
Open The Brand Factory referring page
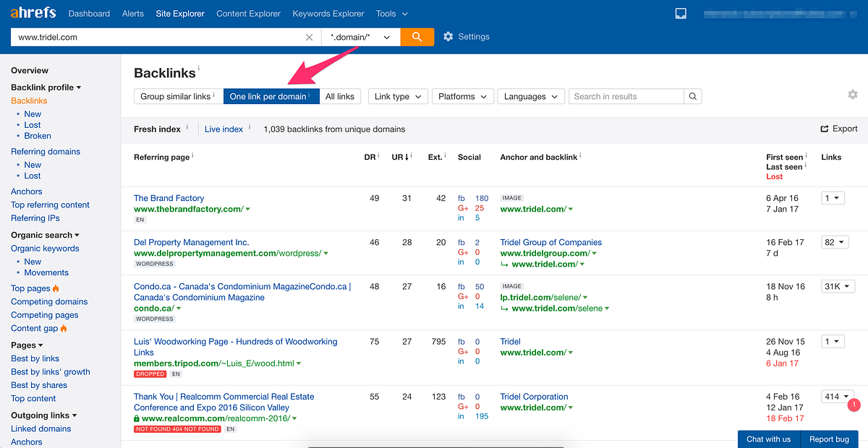(169, 198)
